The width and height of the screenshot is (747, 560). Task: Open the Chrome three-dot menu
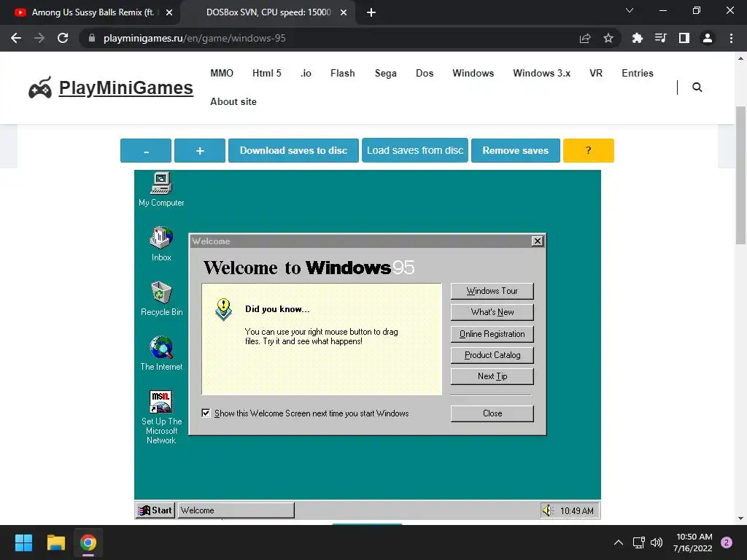coord(731,38)
